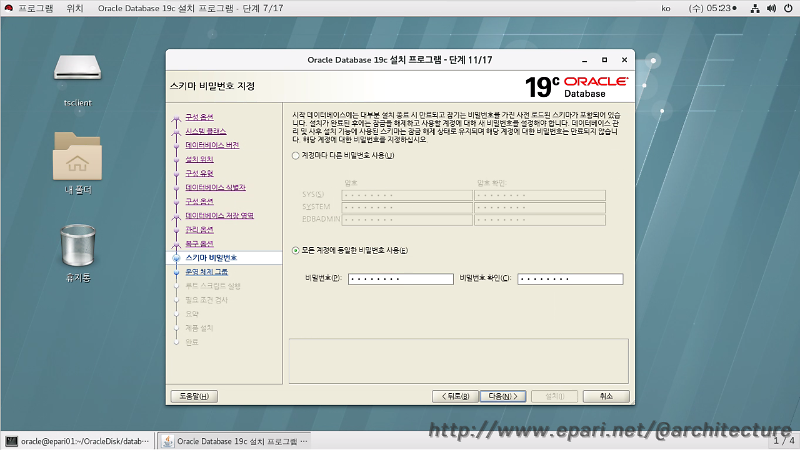
Task: Go to 구성 유형 step link
Action: (x=199, y=173)
